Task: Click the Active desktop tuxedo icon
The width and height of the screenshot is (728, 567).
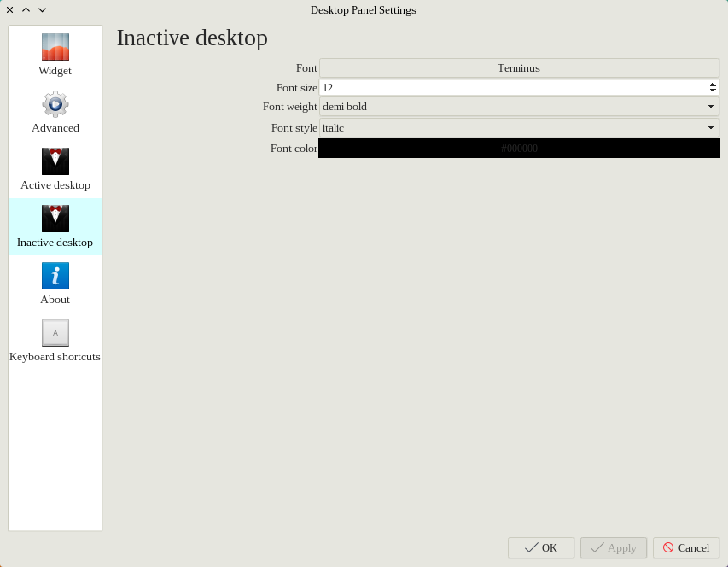Action: 55,161
